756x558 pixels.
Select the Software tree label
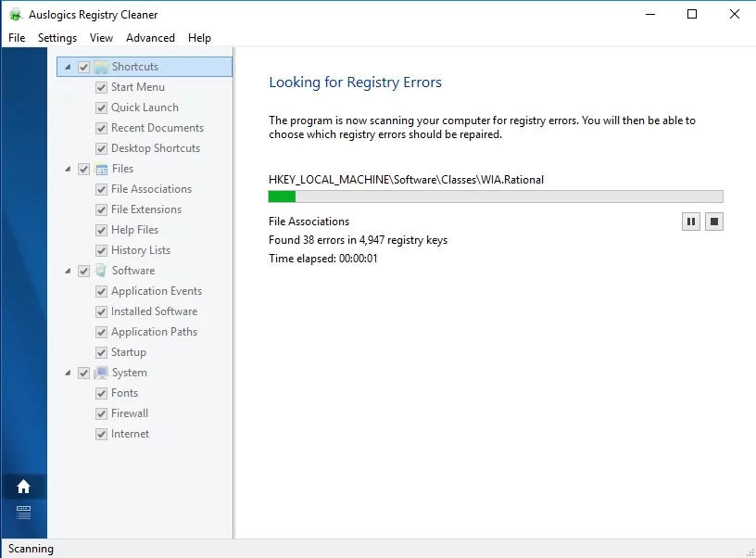pyautogui.click(x=133, y=271)
